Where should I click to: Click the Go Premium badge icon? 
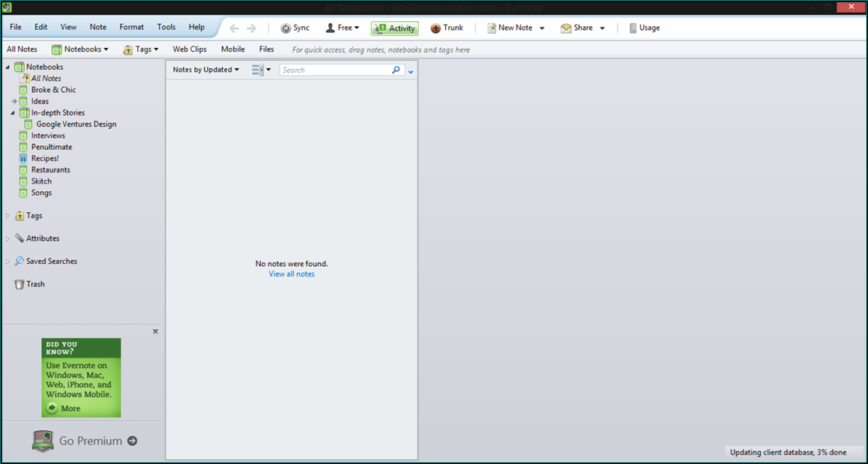click(x=43, y=442)
